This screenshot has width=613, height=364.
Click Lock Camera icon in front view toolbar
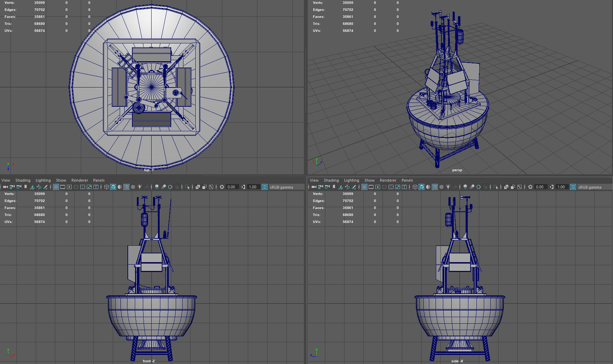[x=12, y=187]
